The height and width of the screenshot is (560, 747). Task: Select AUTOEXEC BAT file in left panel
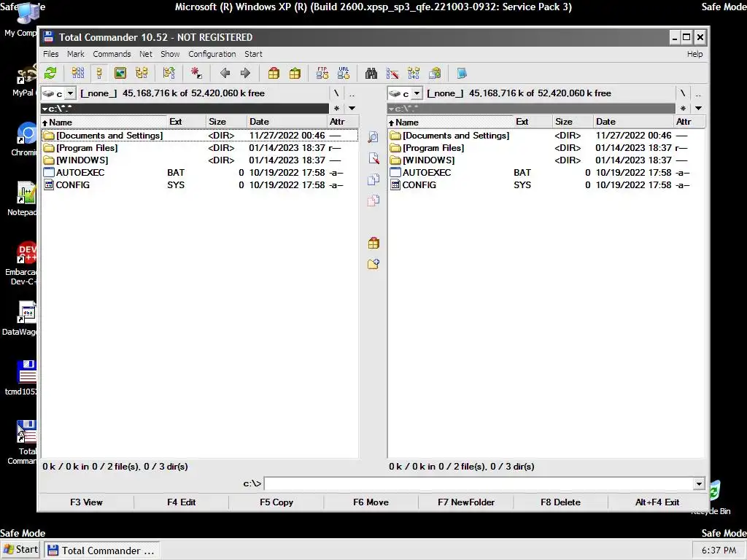click(200, 173)
